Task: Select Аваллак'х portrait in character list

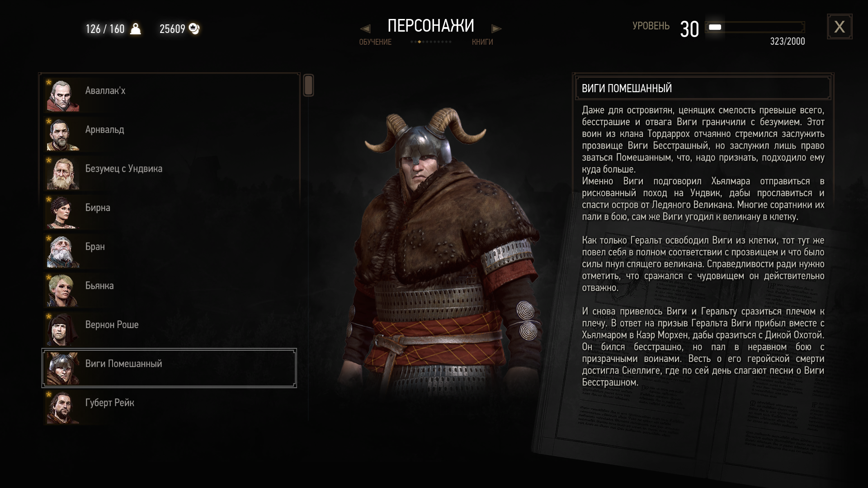Action: 62,95
